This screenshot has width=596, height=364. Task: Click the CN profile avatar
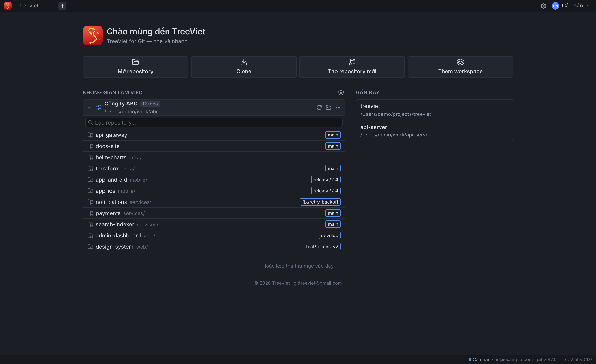555,6
